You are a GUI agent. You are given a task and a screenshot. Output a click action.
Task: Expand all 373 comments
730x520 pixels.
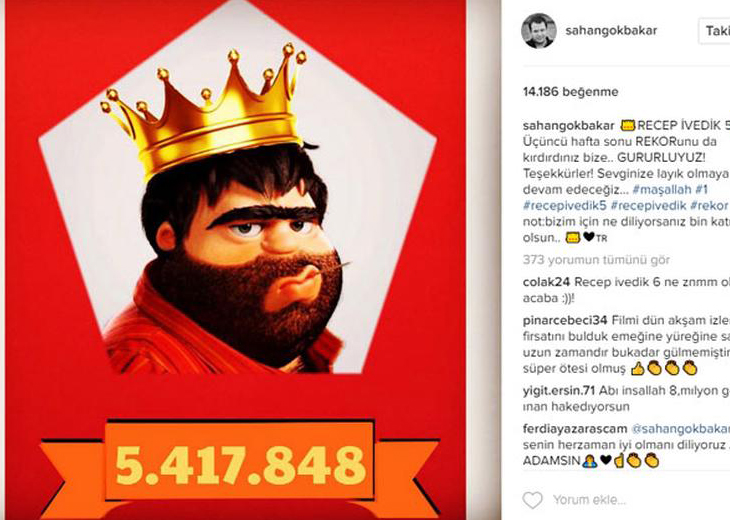pos(596,260)
